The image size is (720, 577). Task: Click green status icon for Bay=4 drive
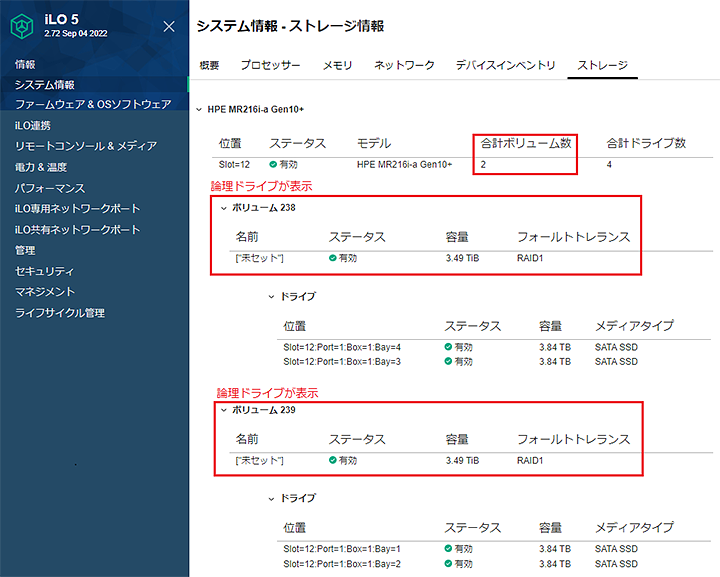tap(448, 347)
